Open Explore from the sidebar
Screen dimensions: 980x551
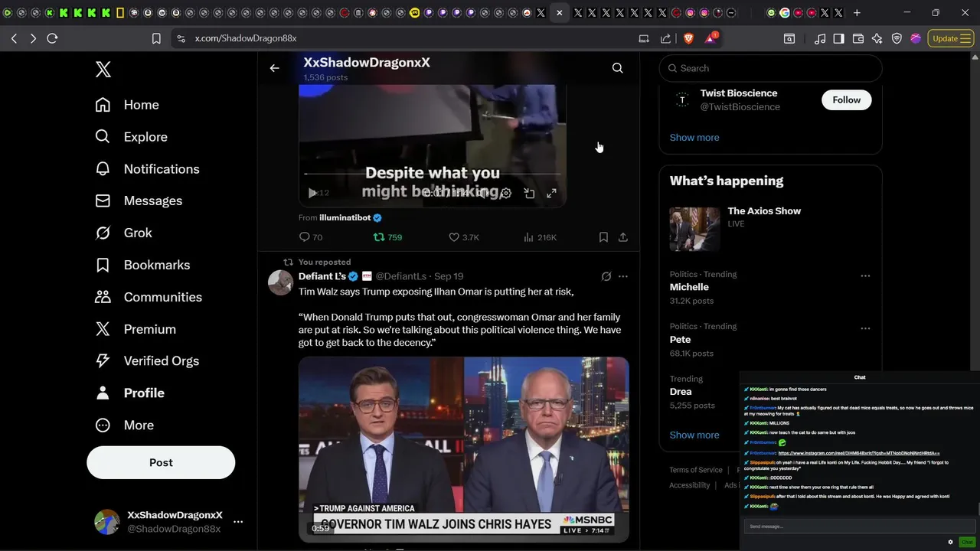(131, 137)
